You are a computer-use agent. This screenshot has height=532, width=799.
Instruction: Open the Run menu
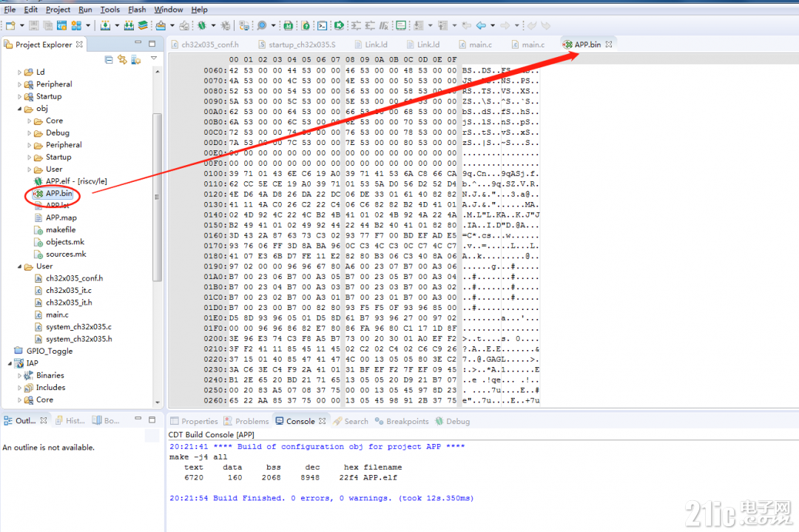tap(85, 9)
